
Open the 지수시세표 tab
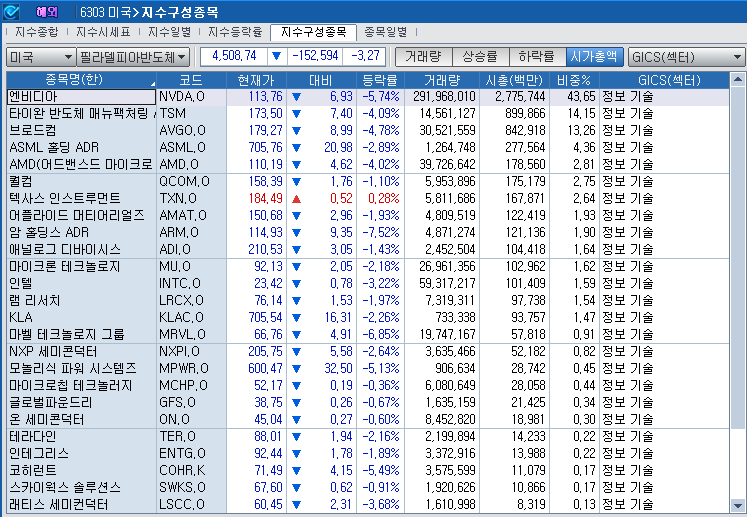coord(103,32)
